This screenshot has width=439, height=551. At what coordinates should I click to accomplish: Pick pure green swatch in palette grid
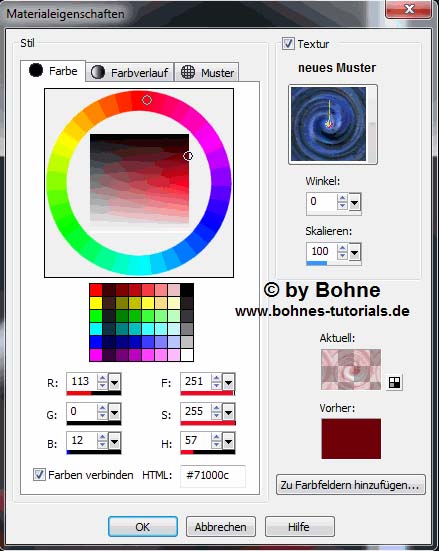pyautogui.click(x=96, y=316)
